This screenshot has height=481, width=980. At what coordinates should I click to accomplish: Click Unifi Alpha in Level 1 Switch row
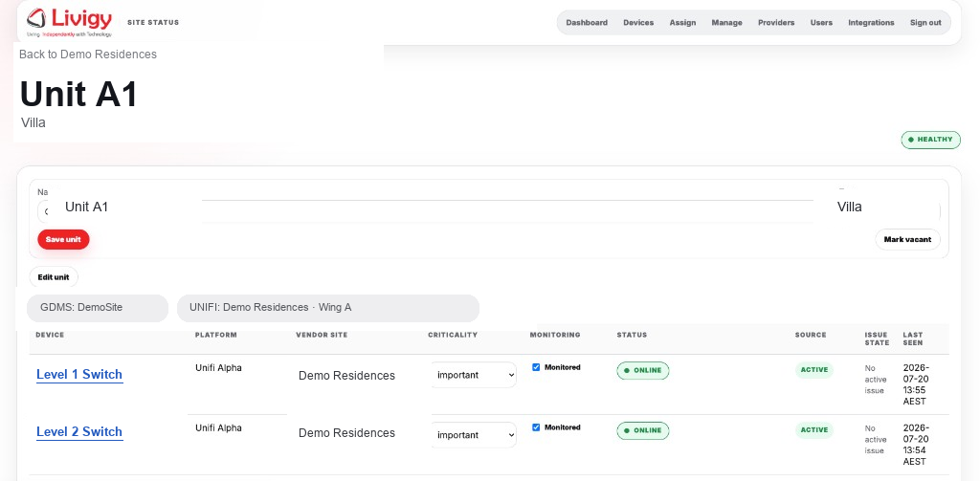click(218, 368)
